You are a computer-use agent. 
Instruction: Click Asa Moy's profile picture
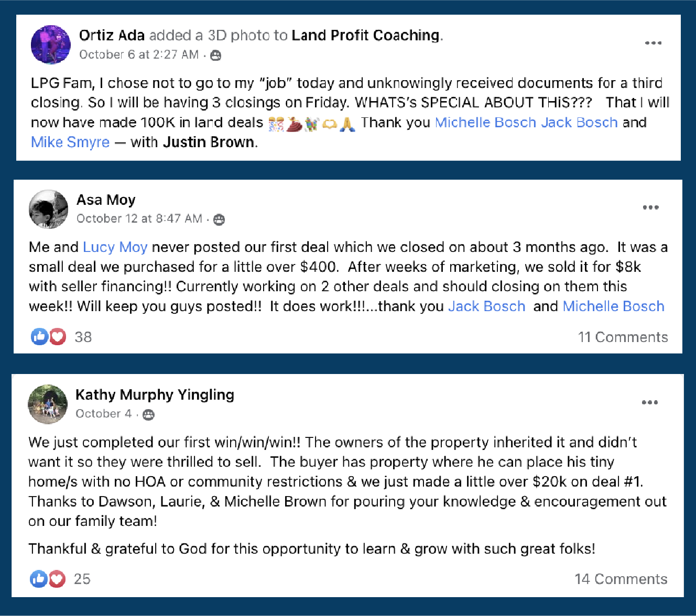coord(48,209)
